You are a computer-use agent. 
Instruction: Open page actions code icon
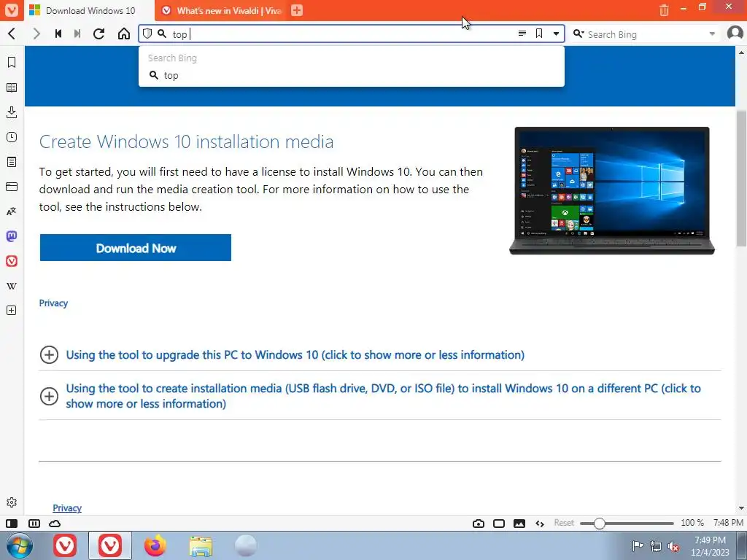click(540, 524)
